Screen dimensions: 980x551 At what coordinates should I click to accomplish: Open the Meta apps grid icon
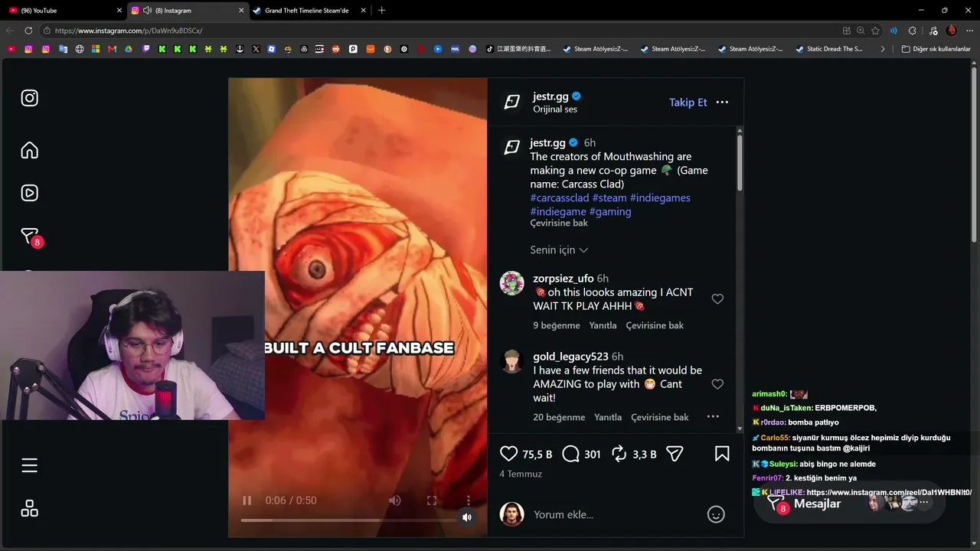pos(29,508)
